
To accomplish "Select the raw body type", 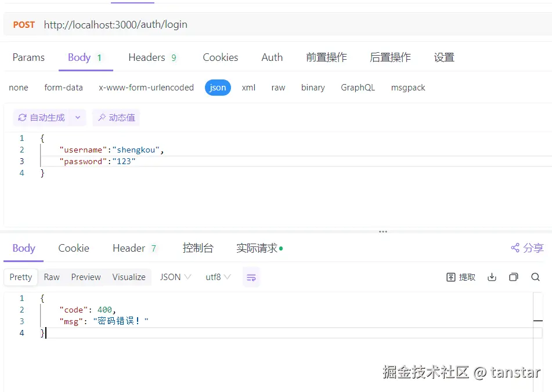I will (278, 88).
